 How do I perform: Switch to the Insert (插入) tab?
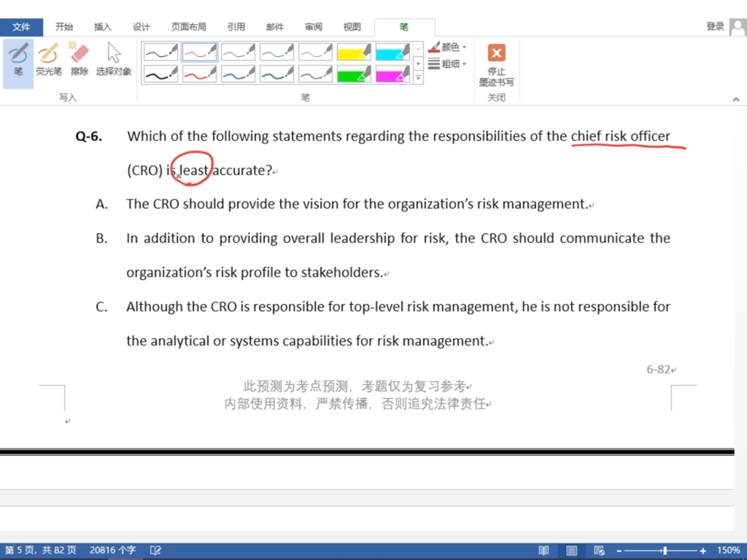(103, 27)
